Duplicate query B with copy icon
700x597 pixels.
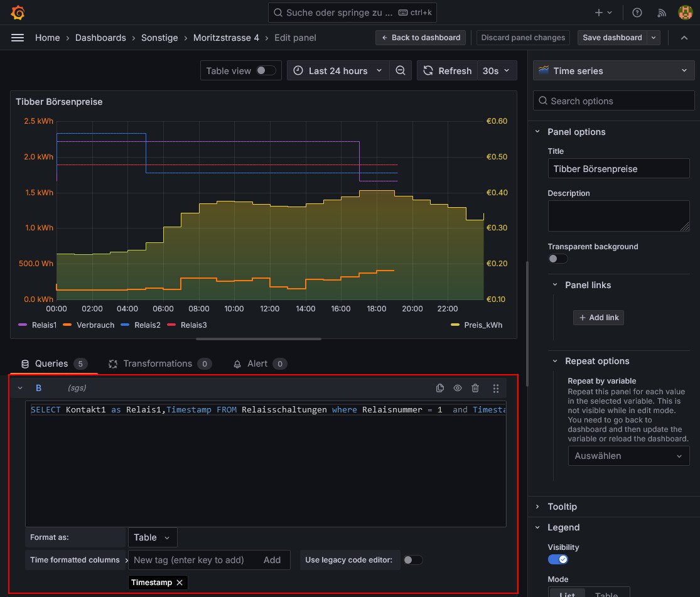pos(440,389)
